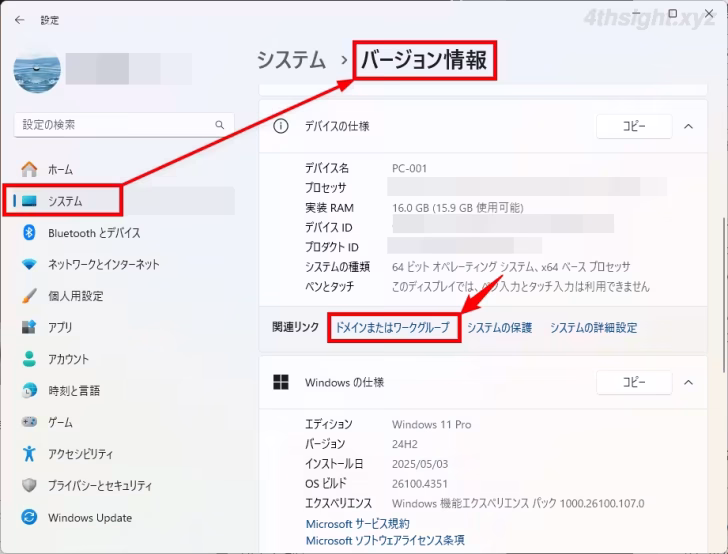
Task: Select the OS build value 26100.4351
Action: click(420, 483)
